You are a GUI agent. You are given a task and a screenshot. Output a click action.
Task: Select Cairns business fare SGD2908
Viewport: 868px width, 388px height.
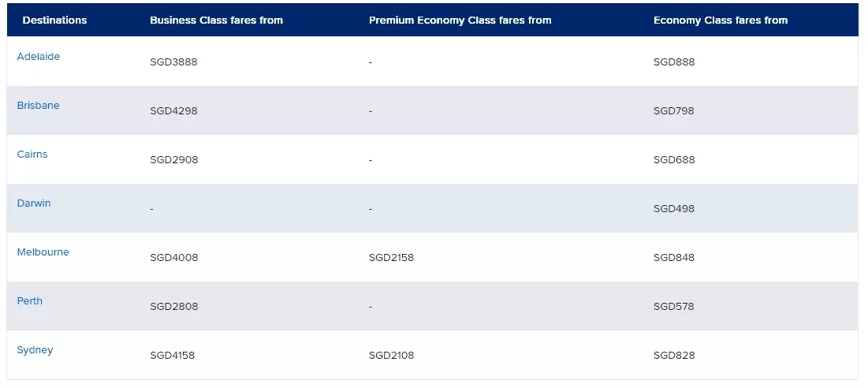173,159
